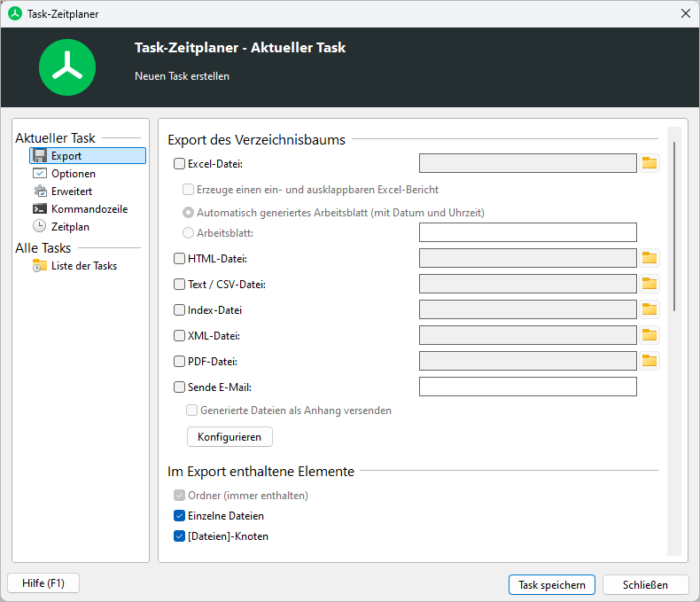The height and width of the screenshot is (602, 700).
Task: Click the Neuen Task erstellen subtitle
Action: [183, 76]
